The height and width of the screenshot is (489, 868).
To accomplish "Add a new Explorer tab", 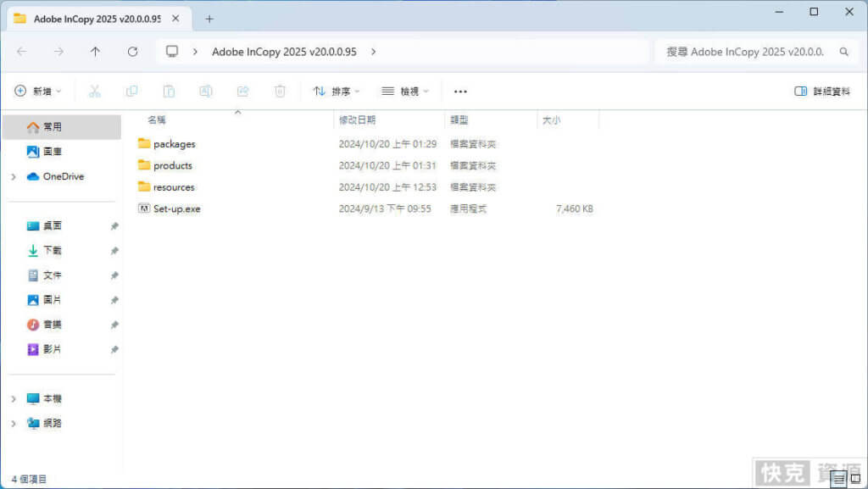I will pos(209,19).
